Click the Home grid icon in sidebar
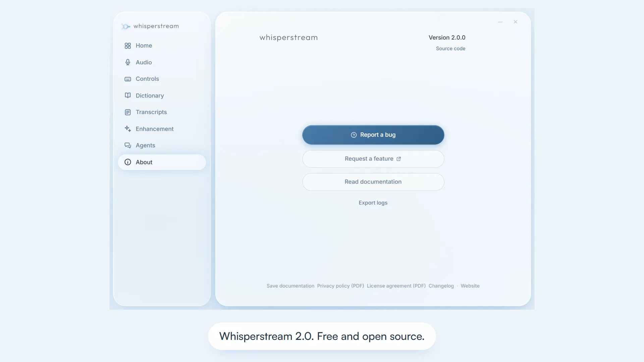644x362 pixels. tap(128, 46)
